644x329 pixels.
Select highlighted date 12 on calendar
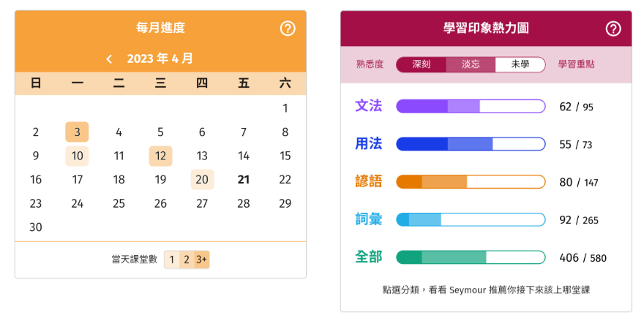click(160, 156)
